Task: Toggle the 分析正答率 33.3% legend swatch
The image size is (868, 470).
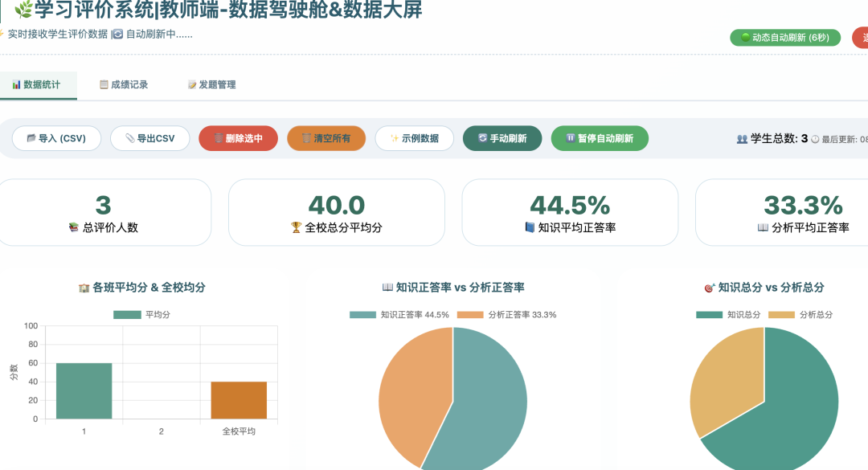Action: coord(470,314)
